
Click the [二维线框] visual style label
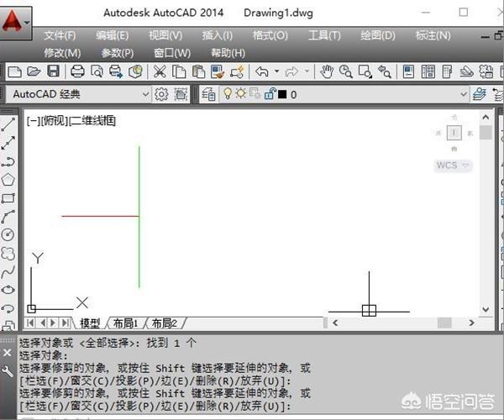point(92,121)
